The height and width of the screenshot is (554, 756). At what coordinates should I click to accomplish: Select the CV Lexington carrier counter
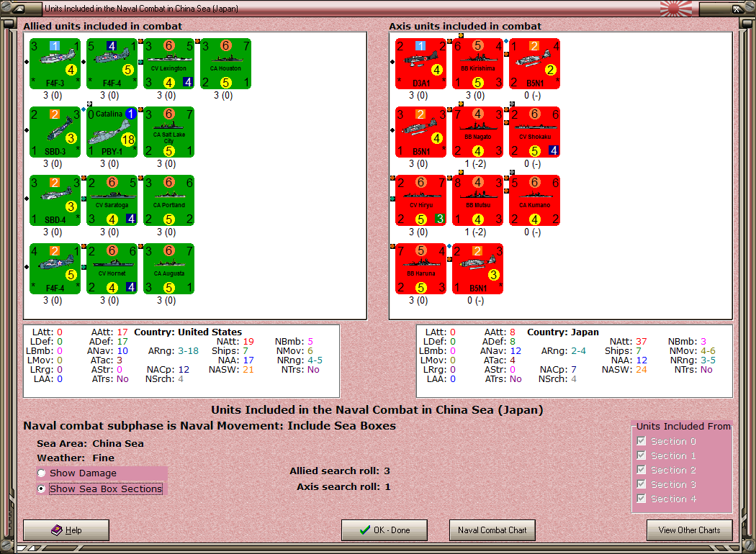[x=168, y=63]
